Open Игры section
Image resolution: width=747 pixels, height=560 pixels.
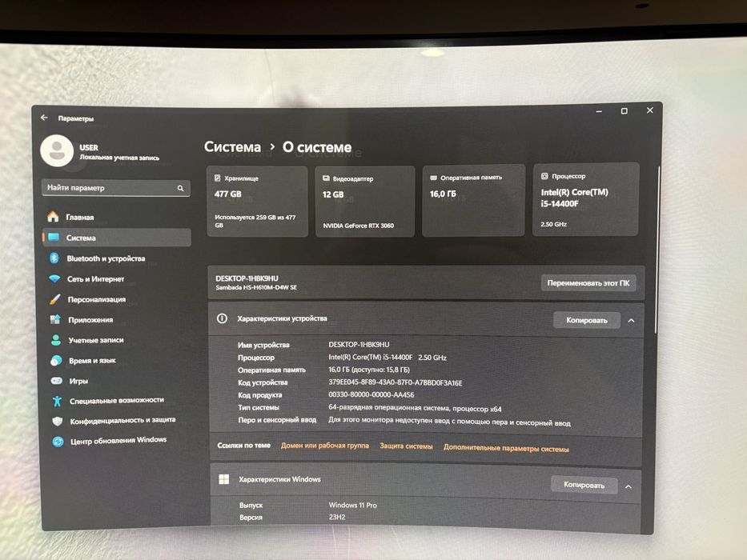pyautogui.click(x=78, y=381)
